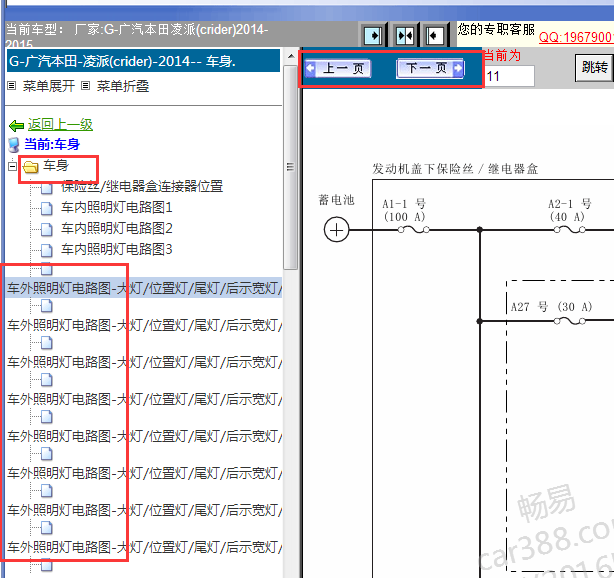Click the 返回上一级 link
Viewport: 614px width, 578px height.
[60, 125]
